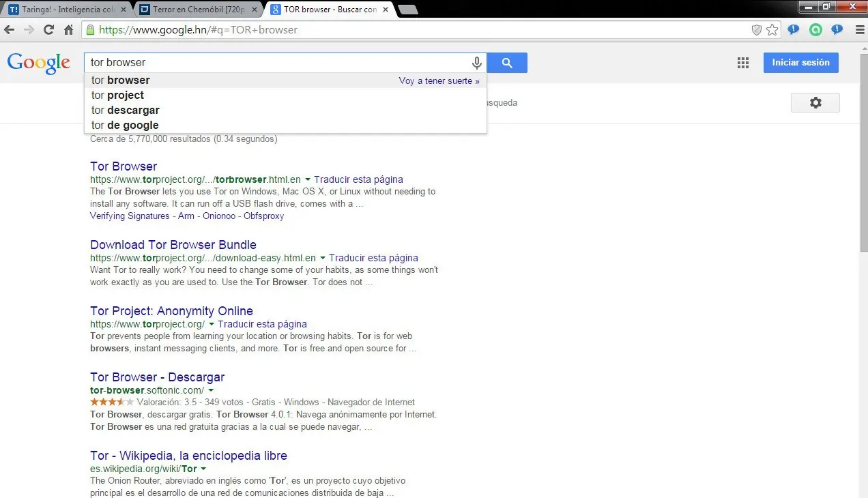Screen dimensions: 868x498
Task: Open 'Download Tor Browser Bundle' result
Action: 173,245
